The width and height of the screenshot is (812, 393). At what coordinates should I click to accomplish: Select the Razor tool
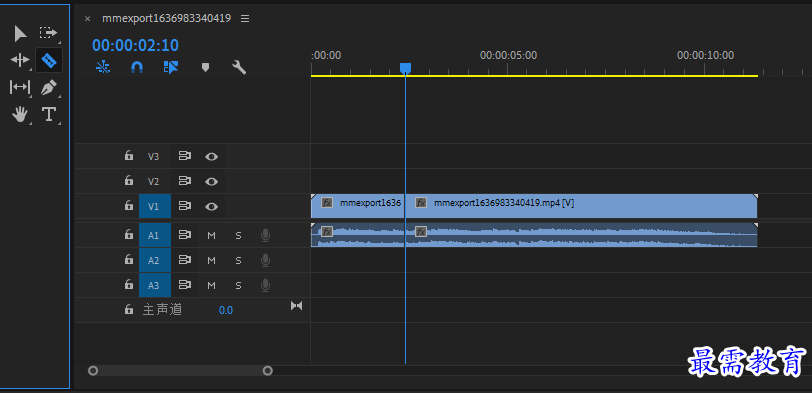click(x=49, y=61)
